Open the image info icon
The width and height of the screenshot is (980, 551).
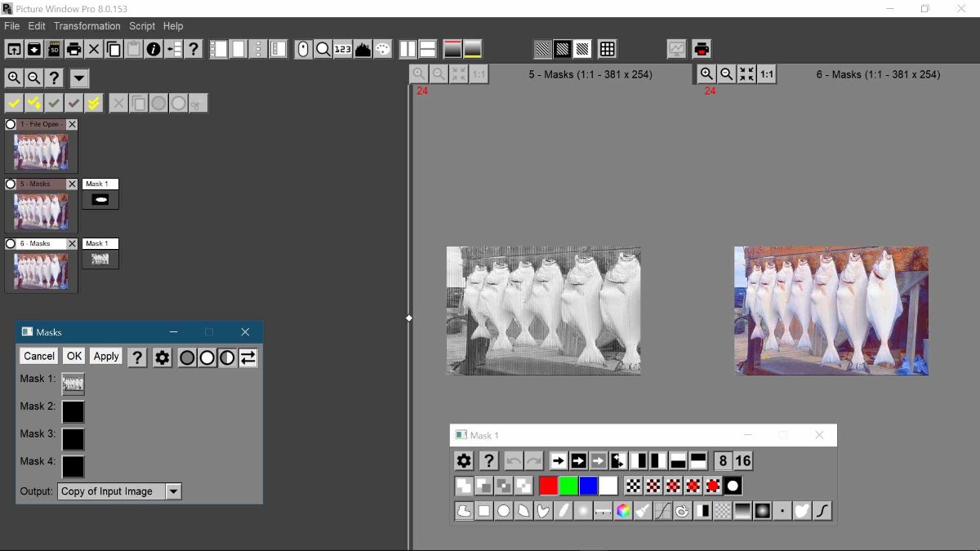tap(154, 49)
